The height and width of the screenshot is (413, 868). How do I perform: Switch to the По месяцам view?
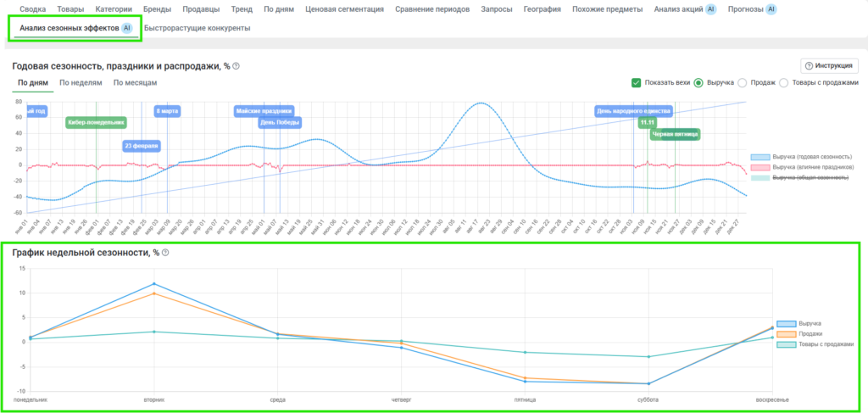tap(135, 82)
